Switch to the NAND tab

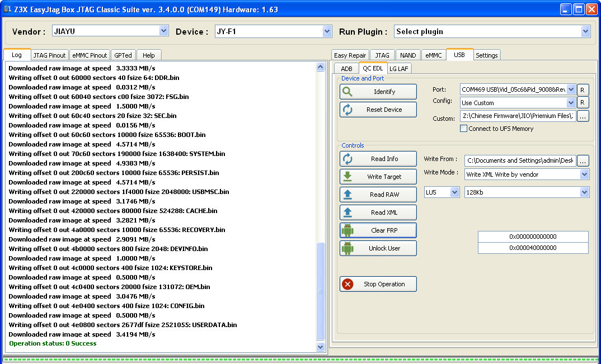click(x=408, y=55)
